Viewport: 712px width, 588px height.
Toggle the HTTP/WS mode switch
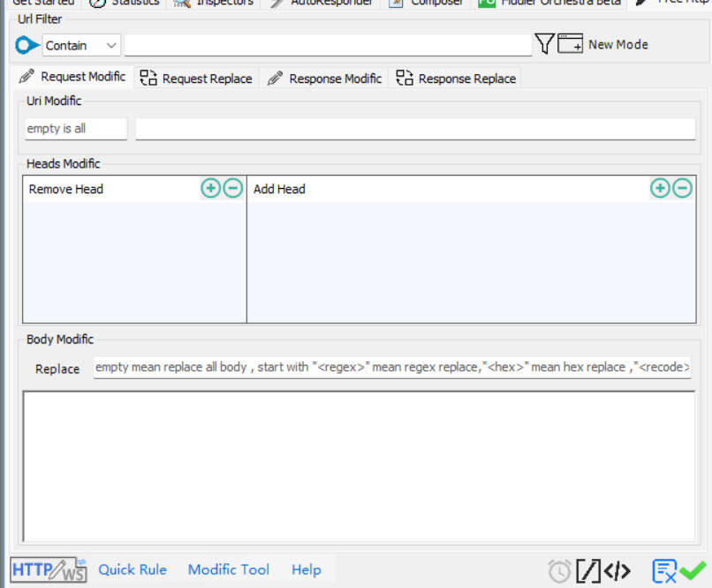(49, 570)
